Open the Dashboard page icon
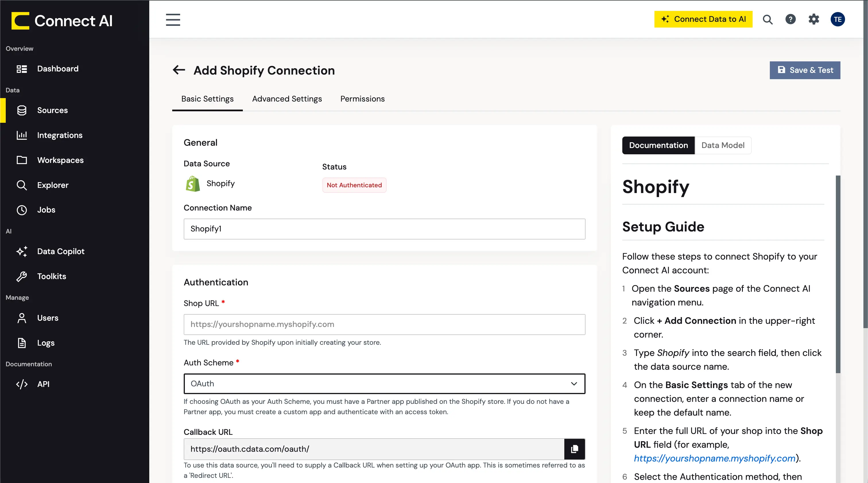The image size is (868, 483). (x=22, y=69)
